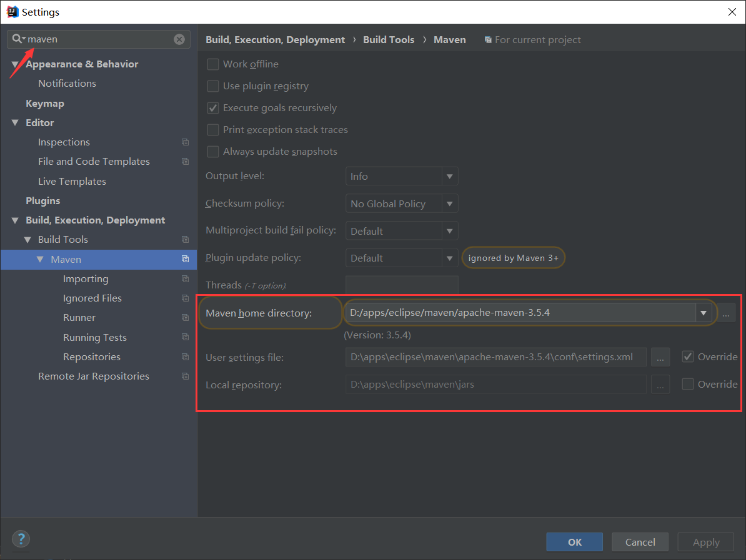Screen dimensions: 746x560
Task: Open the help question mark
Action: coord(21,539)
